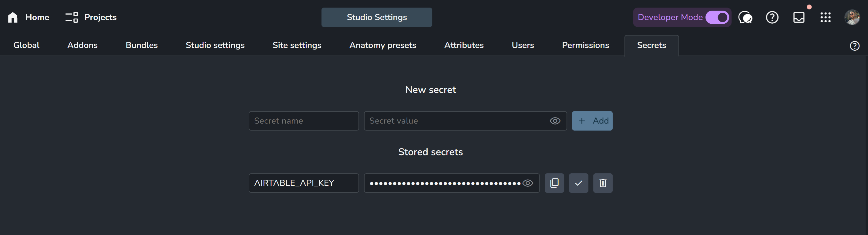The height and width of the screenshot is (235, 868).
Task: Click the Add secret button
Action: [x=592, y=121]
